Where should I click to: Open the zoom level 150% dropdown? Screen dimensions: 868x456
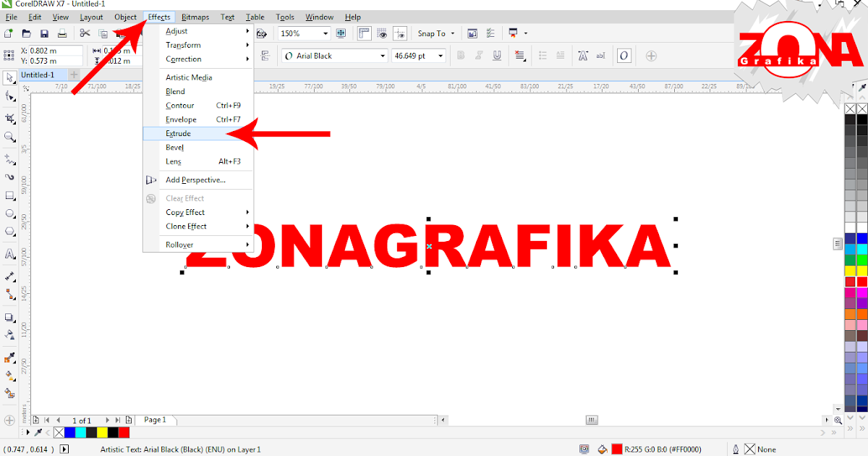coord(325,33)
